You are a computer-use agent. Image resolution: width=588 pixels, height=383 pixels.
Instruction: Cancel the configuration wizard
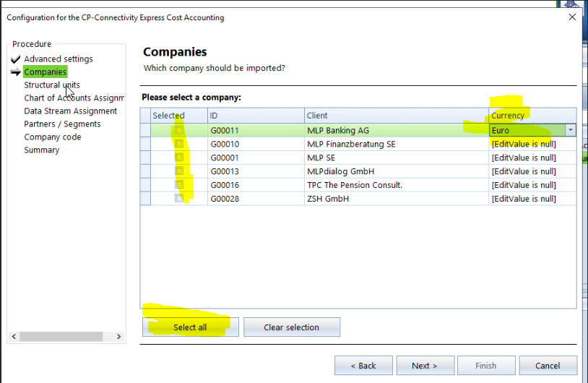coord(548,366)
